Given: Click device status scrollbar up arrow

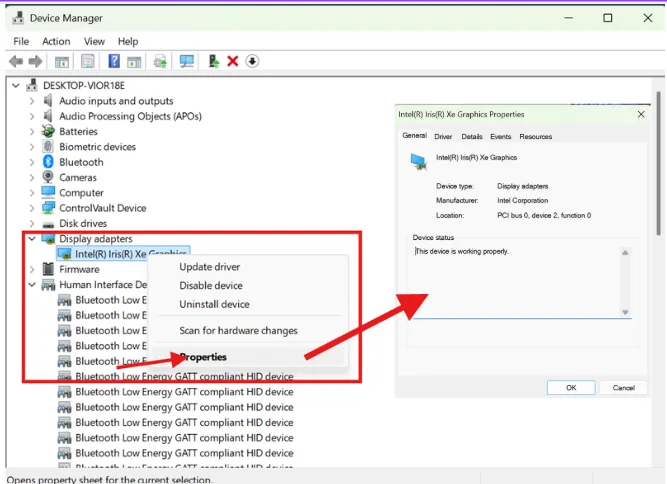Looking at the screenshot, I should (x=625, y=253).
